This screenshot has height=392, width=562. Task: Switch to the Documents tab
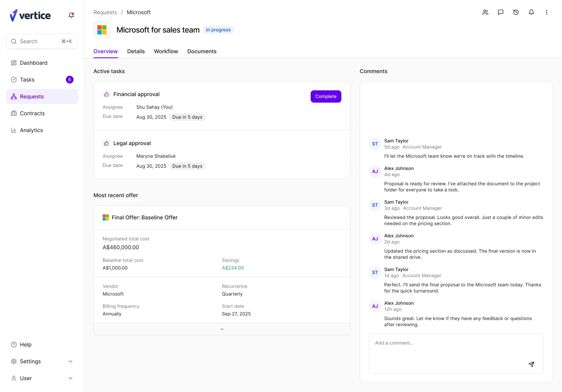tap(202, 51)
